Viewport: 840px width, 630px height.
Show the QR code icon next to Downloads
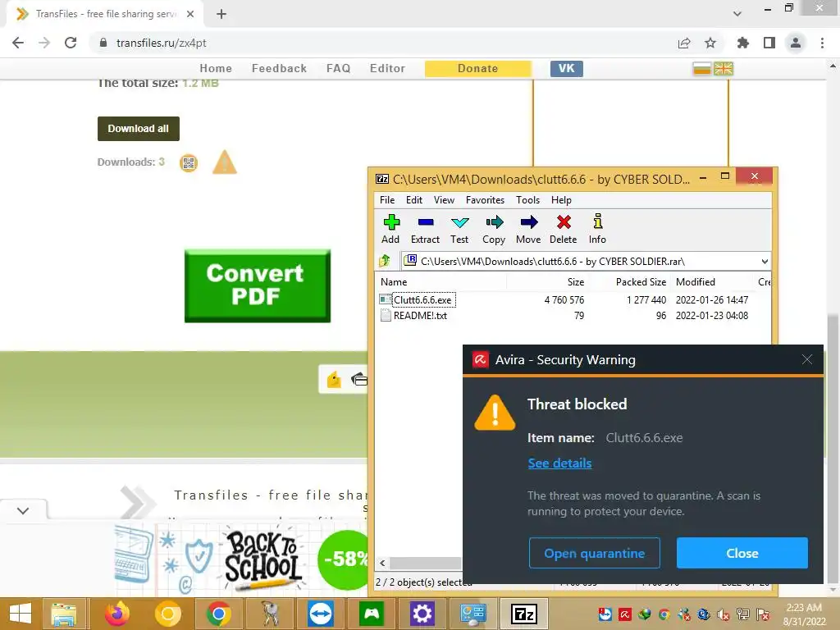[x=189, y=162]
